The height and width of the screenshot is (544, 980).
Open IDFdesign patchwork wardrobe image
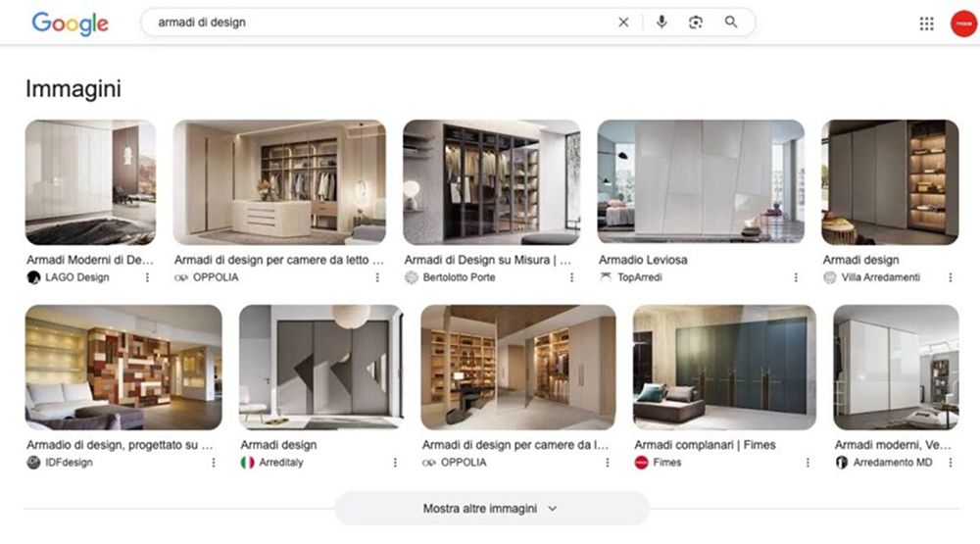(123, 368)
